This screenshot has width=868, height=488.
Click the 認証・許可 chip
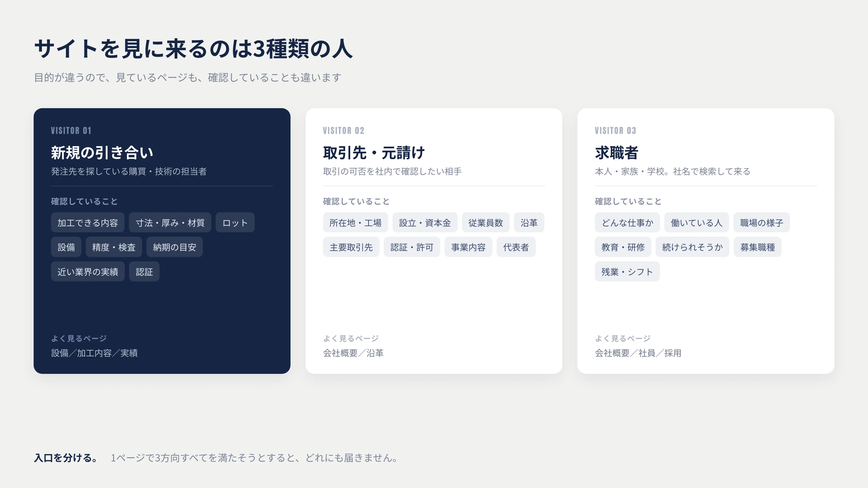pos(412,247)
